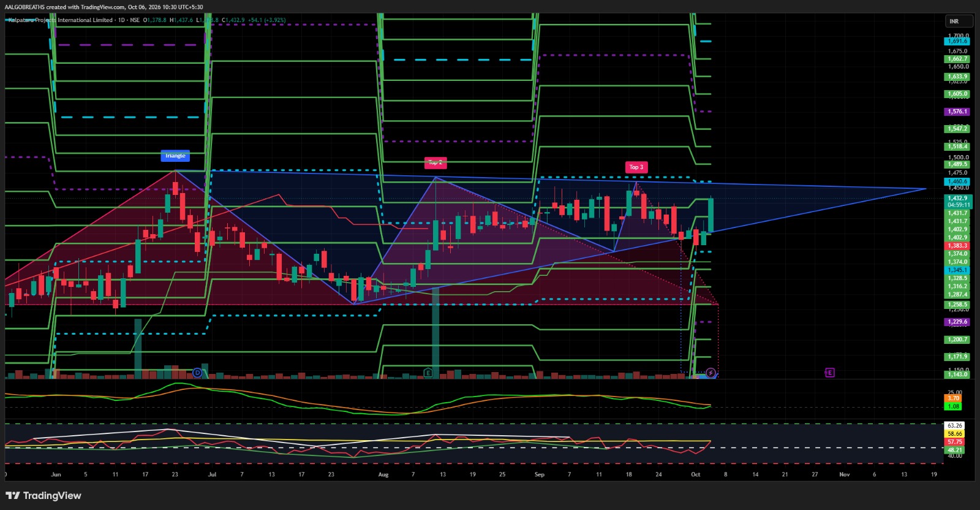Image resolution: width=980 pixels, height=510 pixels.
Task: Click the orange 3.70 indicator value
Action: (x=954, y=398)
